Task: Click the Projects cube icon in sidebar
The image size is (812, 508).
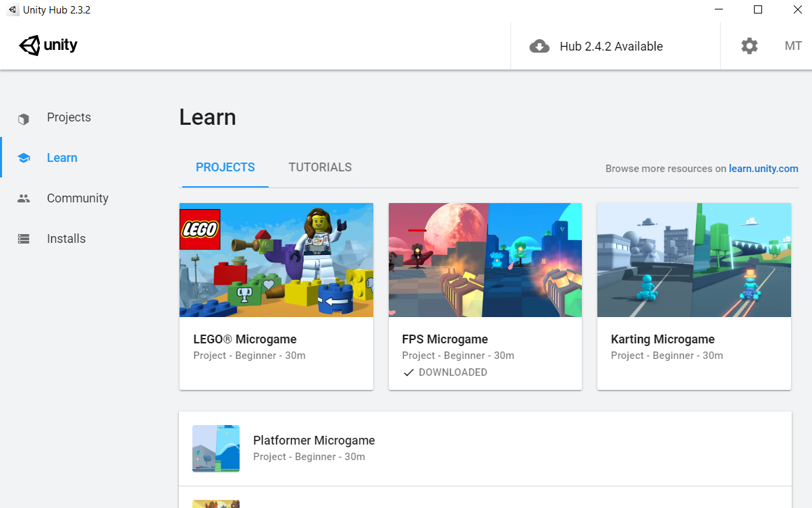Action: pyautogui.click(x=24, y=119)
